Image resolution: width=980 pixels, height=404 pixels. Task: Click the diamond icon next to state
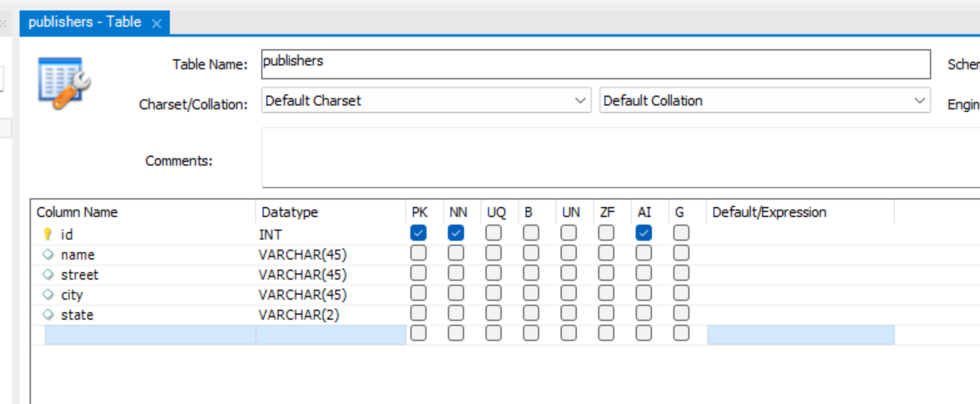tap(48, 315)
